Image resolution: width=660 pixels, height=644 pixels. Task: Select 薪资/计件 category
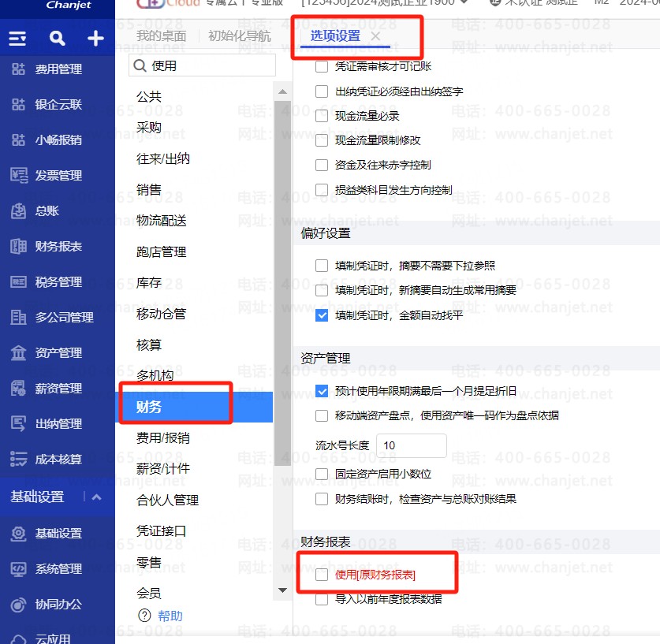point(163,468)
